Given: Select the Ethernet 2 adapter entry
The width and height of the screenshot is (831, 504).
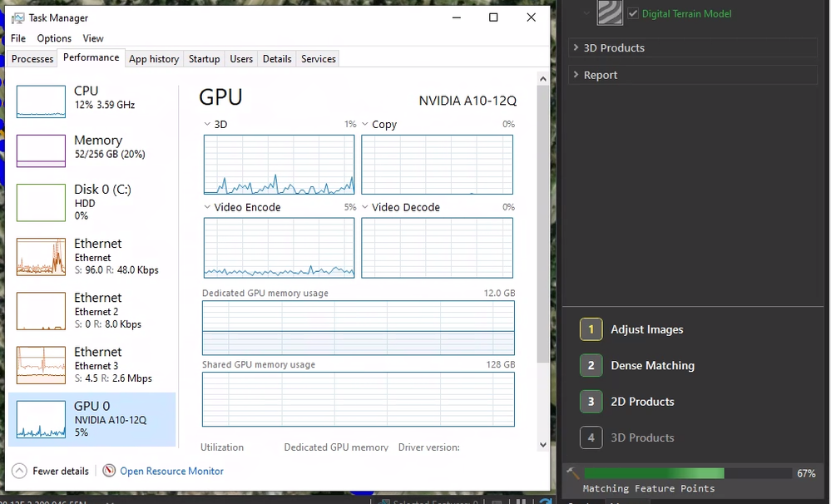Looking at the screenshot, I should (x=92, y=310).
